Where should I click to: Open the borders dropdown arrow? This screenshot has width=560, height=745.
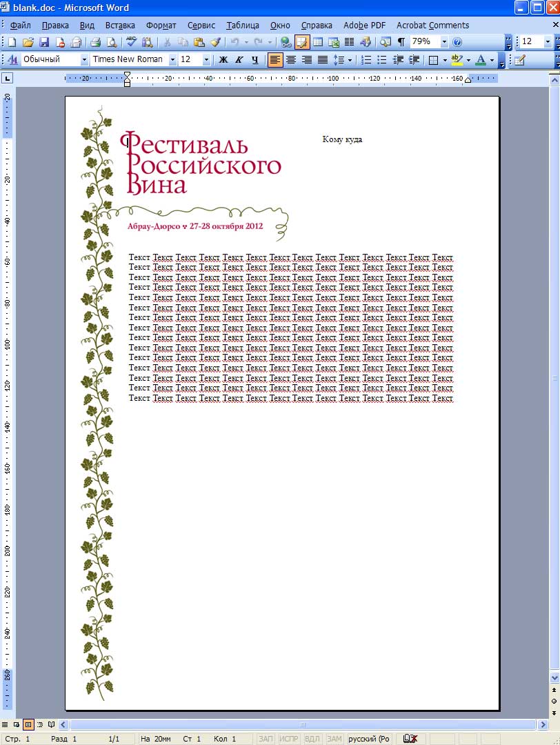tap(445, 60)
